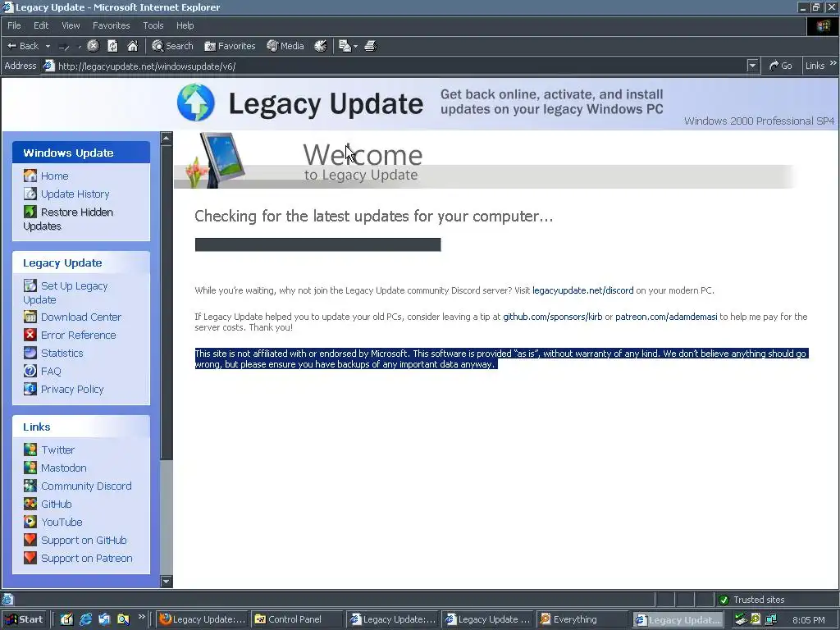Open the View menu
The width and height of the screenshot is (840, 630).
71,25
